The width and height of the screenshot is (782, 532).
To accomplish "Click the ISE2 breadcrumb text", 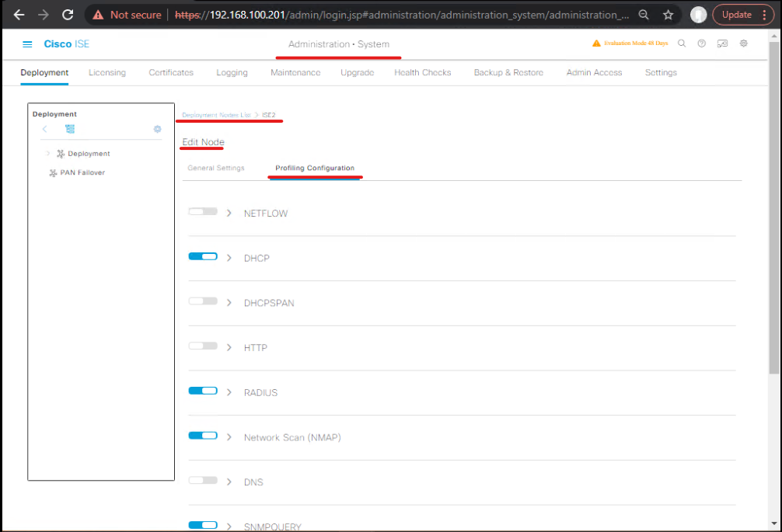I will tap(269, 115).
